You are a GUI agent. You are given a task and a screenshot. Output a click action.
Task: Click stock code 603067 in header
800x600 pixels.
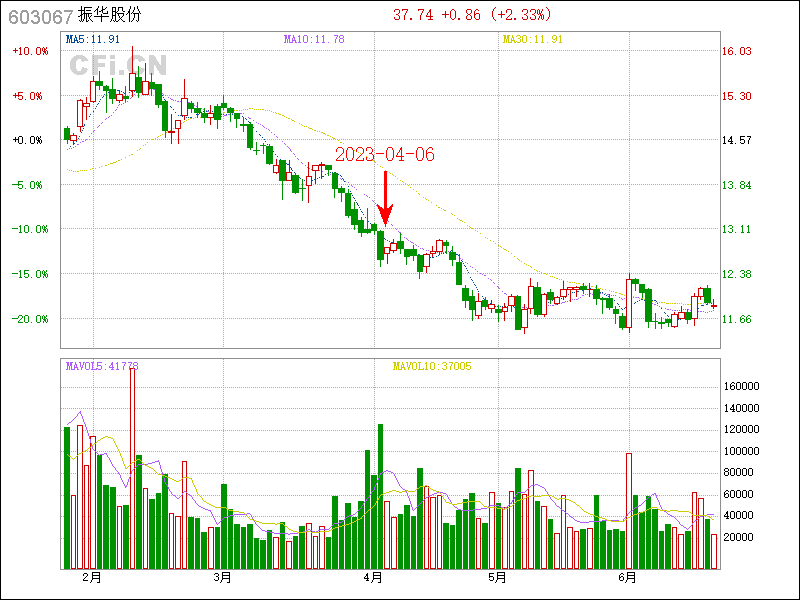40,16
